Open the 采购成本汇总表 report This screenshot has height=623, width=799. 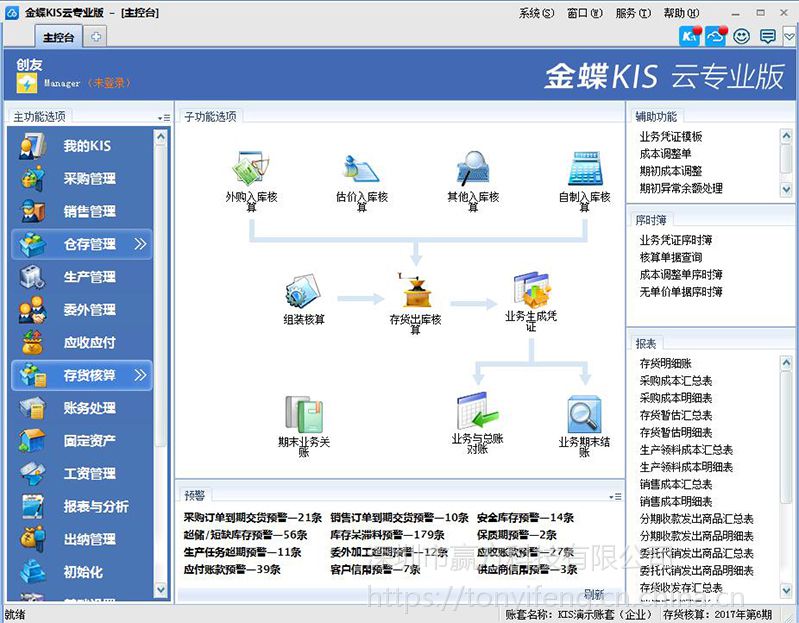676,381
